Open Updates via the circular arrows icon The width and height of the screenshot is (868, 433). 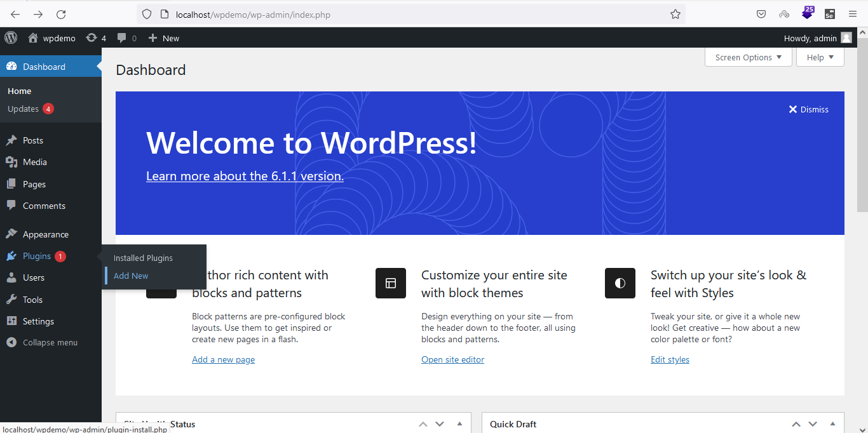[x=90, y=38]
